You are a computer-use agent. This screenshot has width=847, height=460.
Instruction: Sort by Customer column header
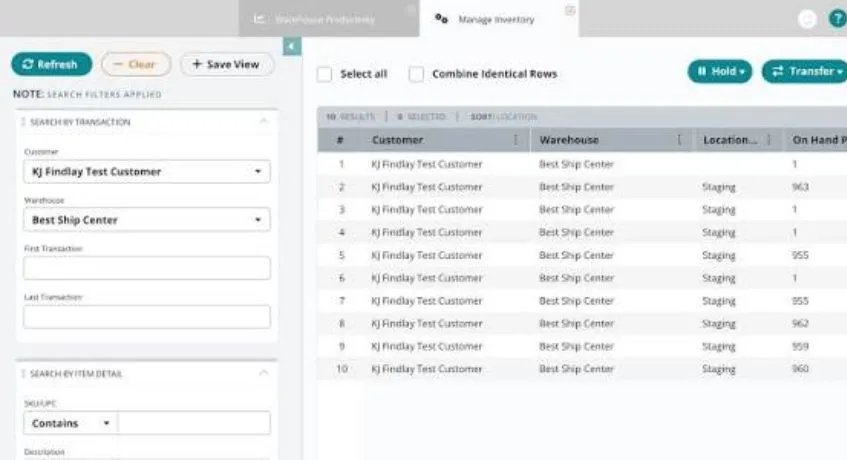click(x=398, y=140)
